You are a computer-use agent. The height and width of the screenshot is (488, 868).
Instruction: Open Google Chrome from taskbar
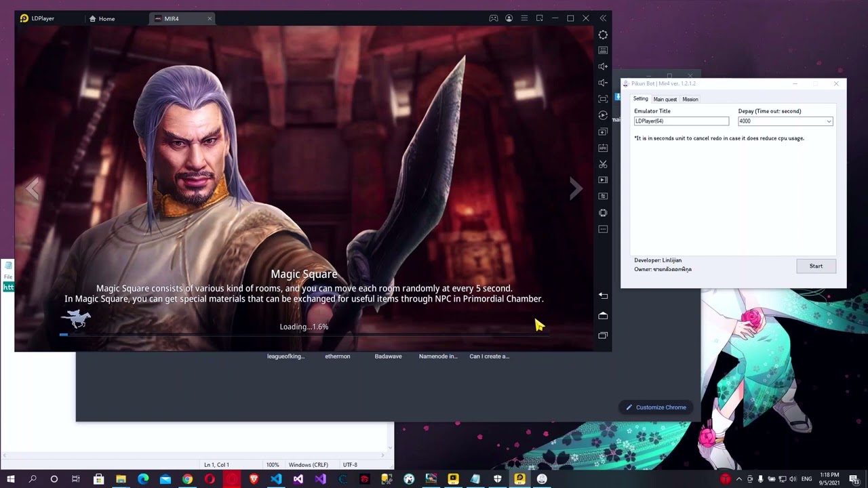tap(187, 479)
